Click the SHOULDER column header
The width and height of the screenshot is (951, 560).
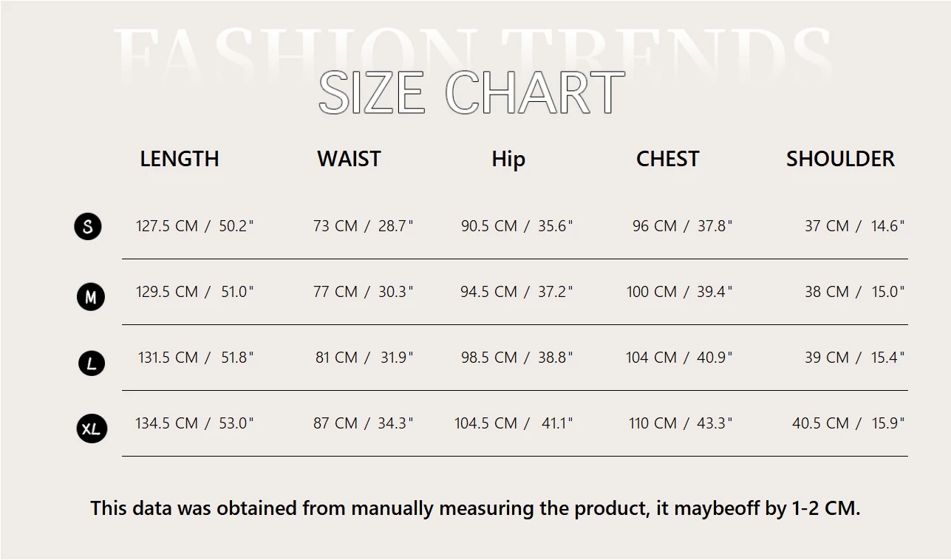coord(840,159)
